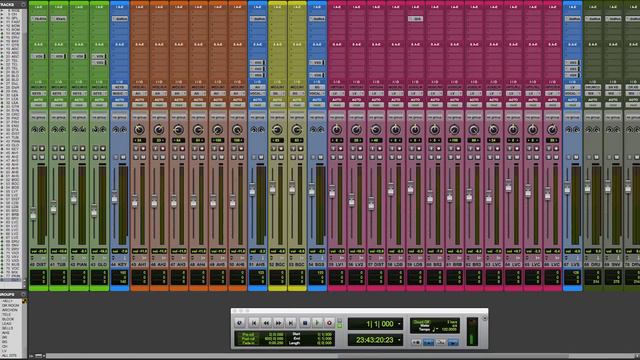640x360 pixels.
Task: Toggle Post-roll in the Transport window
Action: click(248, 339)
